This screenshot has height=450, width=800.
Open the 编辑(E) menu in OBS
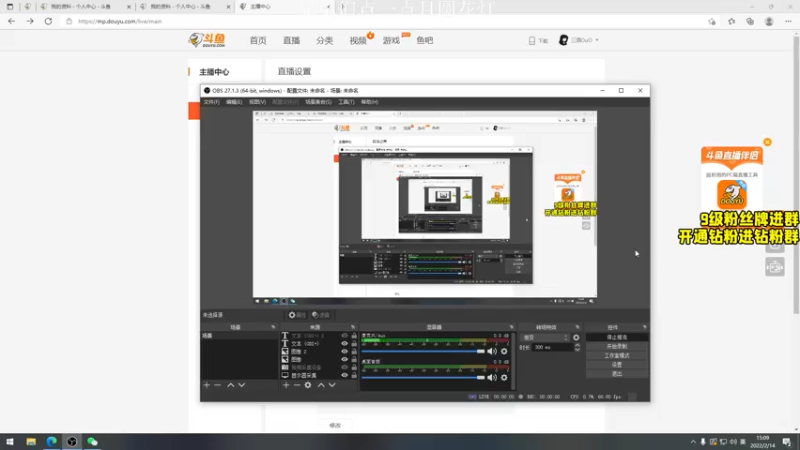click(x=234, y=102)
